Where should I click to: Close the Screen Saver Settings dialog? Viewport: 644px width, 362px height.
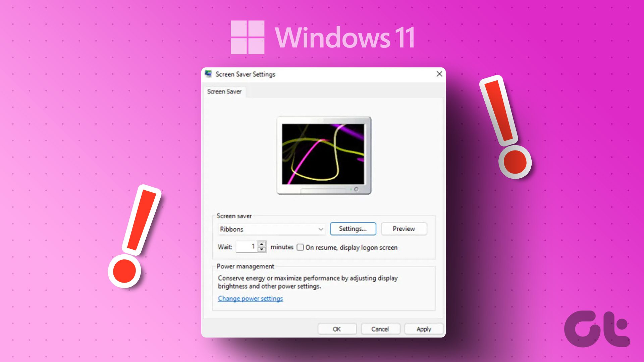click(439, 74)
